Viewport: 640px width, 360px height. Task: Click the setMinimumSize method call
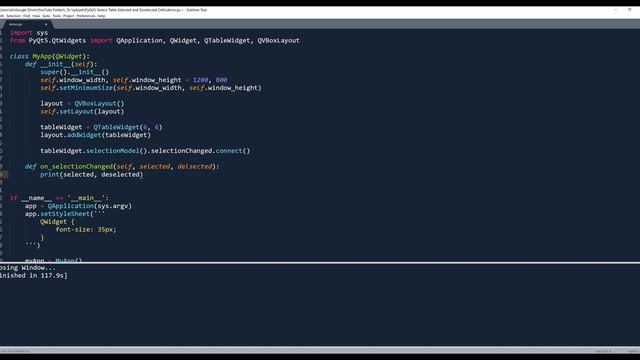86,88
